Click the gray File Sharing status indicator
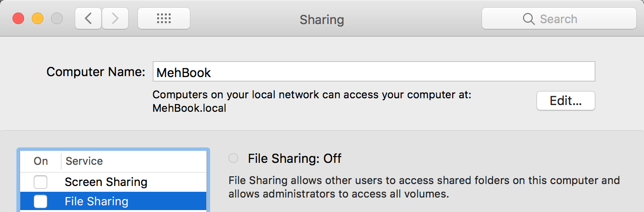 click(233, 158)
